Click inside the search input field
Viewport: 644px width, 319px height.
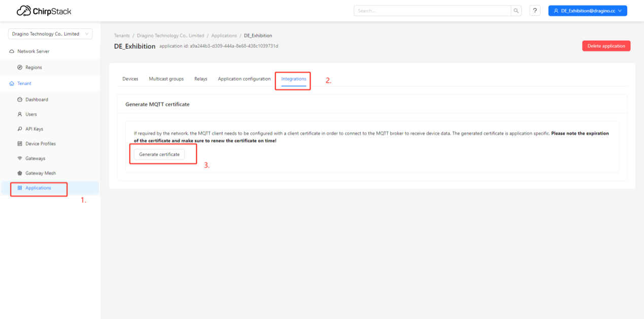[431, 10]
